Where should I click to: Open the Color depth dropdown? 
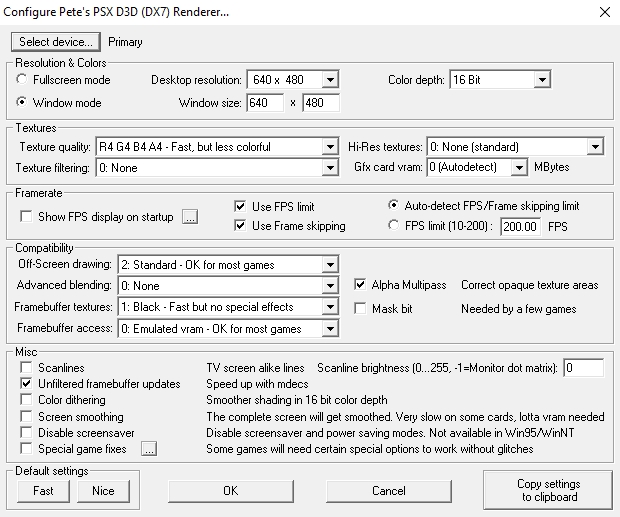pos(500,80)
